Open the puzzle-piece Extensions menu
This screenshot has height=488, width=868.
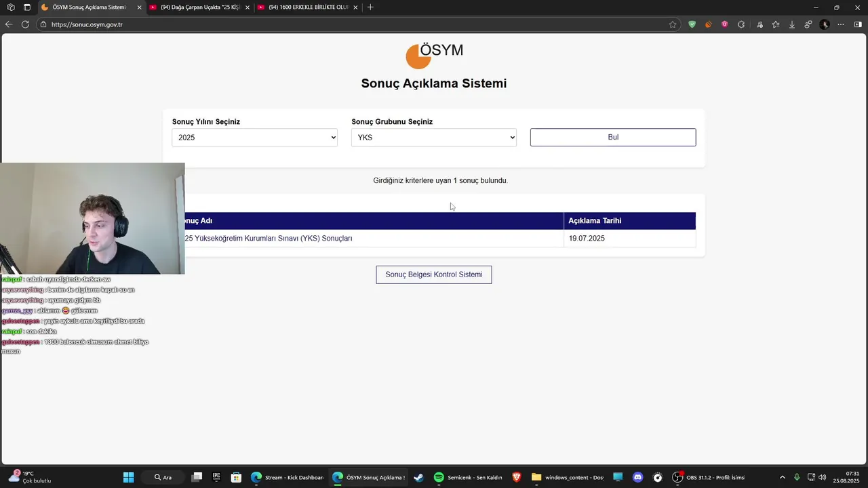click(741, 24)
